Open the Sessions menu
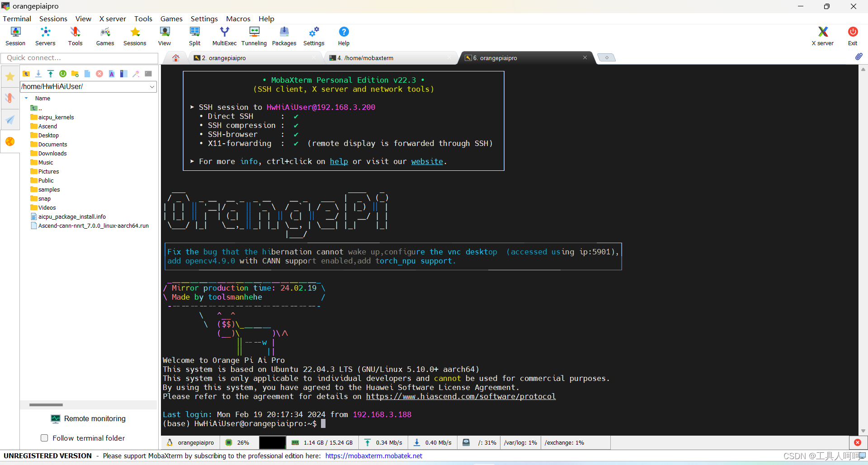 [53, 19]
